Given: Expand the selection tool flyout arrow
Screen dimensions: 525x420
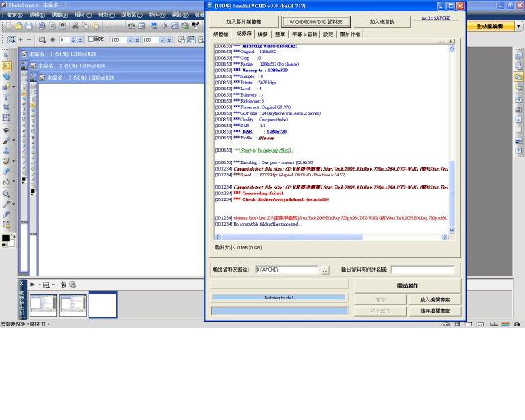Looking at the screenshot, I should 14,66.
